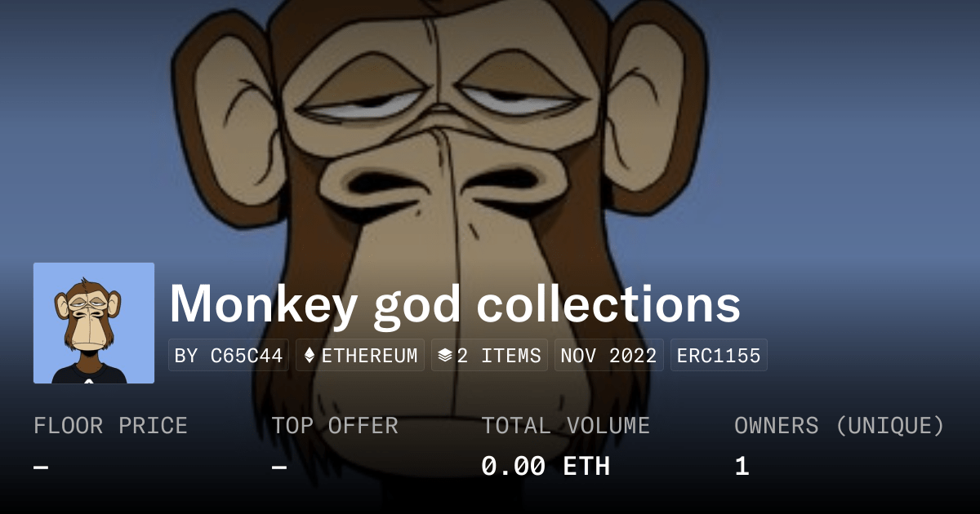The image size is (980, 514).
Task: Click the banner ape's nostrils
Action: click(441, 181)
